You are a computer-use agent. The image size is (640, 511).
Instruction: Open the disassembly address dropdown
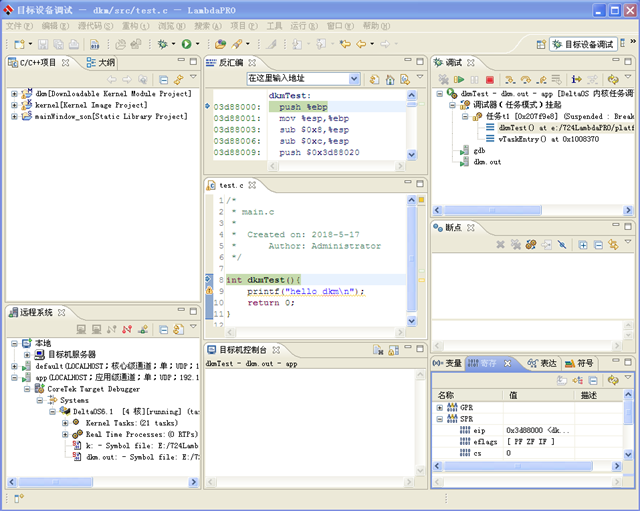(x=355, y=79)
